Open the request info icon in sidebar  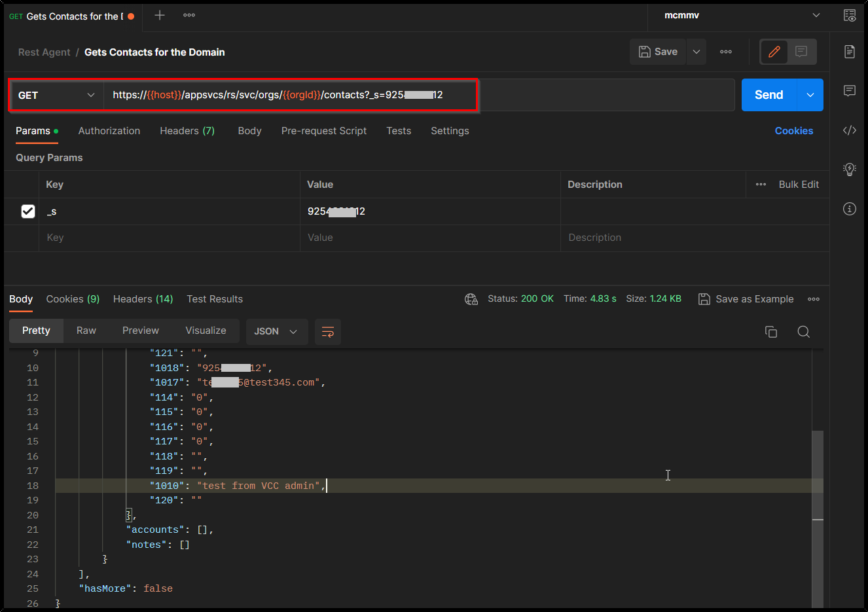(x=850, y=209)
